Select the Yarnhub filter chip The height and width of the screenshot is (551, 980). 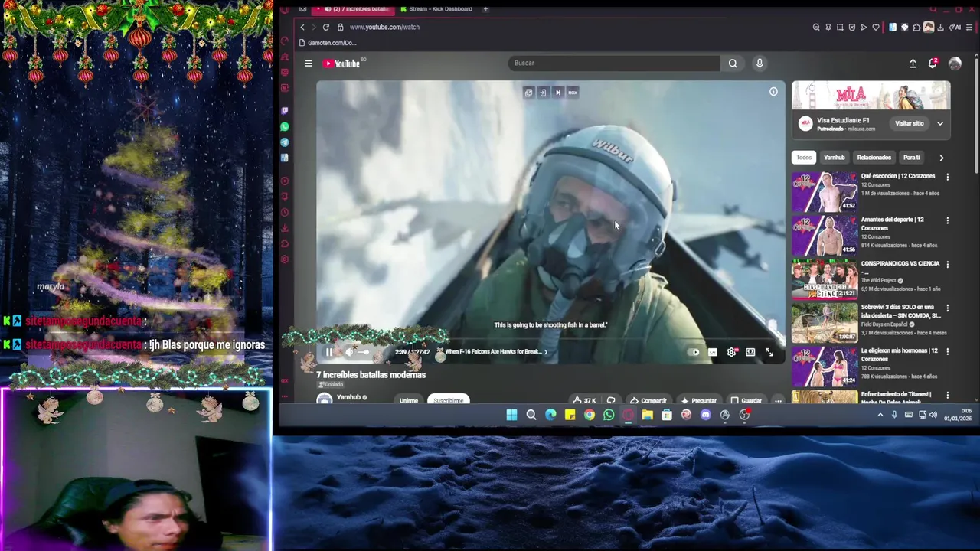click(x=834, y=158)
